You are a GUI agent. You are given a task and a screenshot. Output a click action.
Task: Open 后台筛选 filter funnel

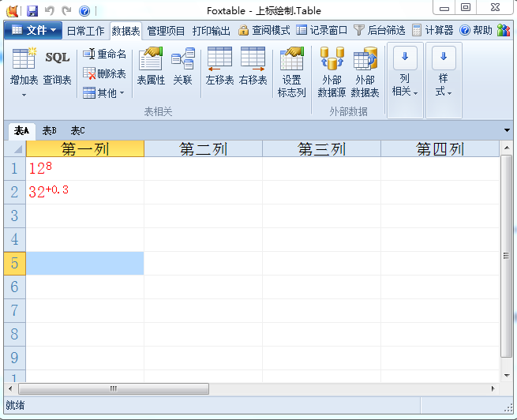[x=379, y=30]
